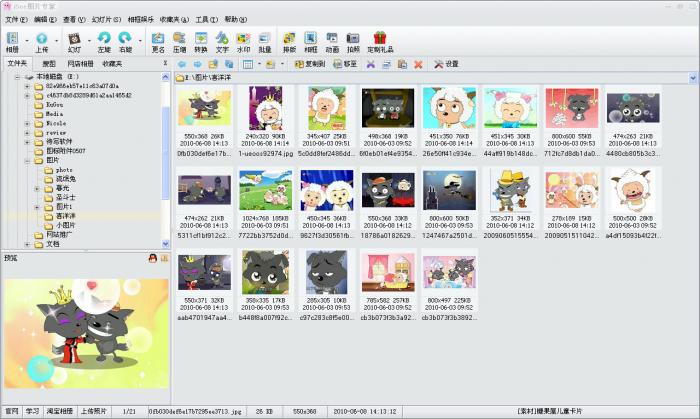
Task: Open the 编辑(E) menu
Action: [45, 20]
